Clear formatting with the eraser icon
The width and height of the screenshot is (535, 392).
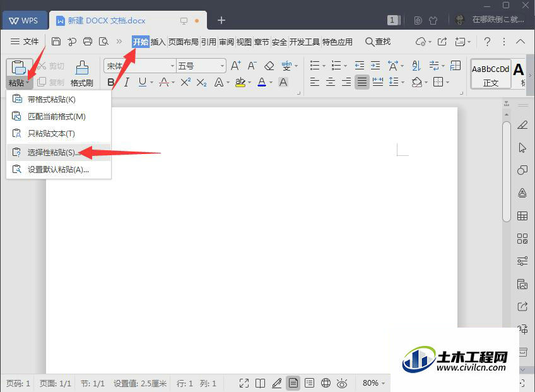tap(269, 65)
